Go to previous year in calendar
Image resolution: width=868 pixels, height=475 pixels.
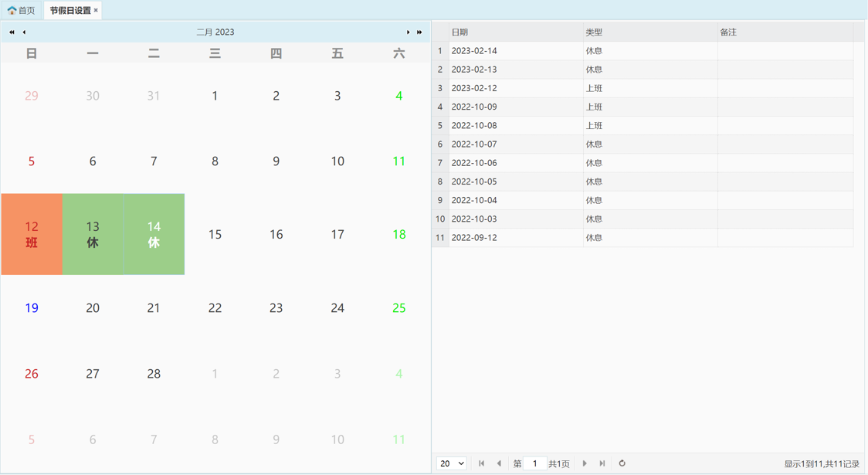click(x=12, y=32)
